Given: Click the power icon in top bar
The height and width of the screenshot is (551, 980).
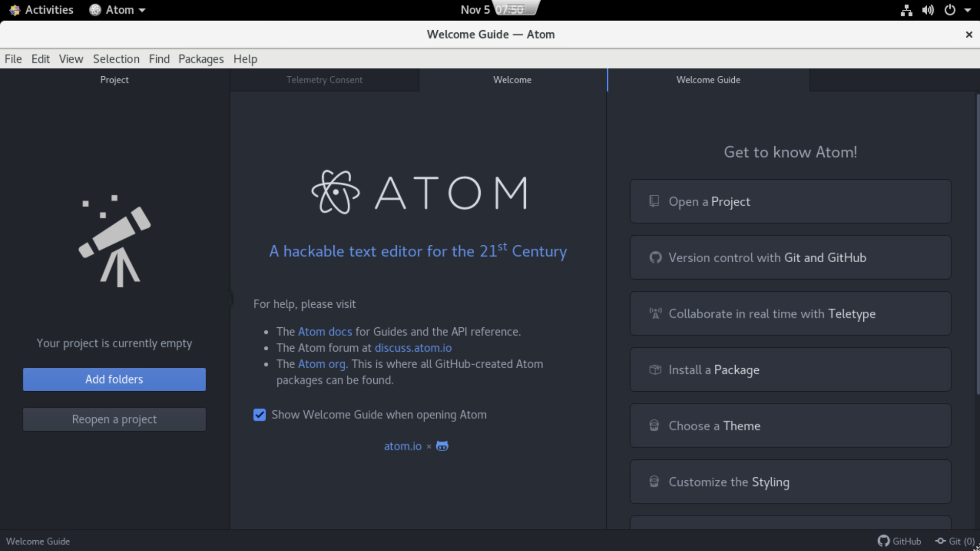Looking at the screenshot, I should pos(950,10).
